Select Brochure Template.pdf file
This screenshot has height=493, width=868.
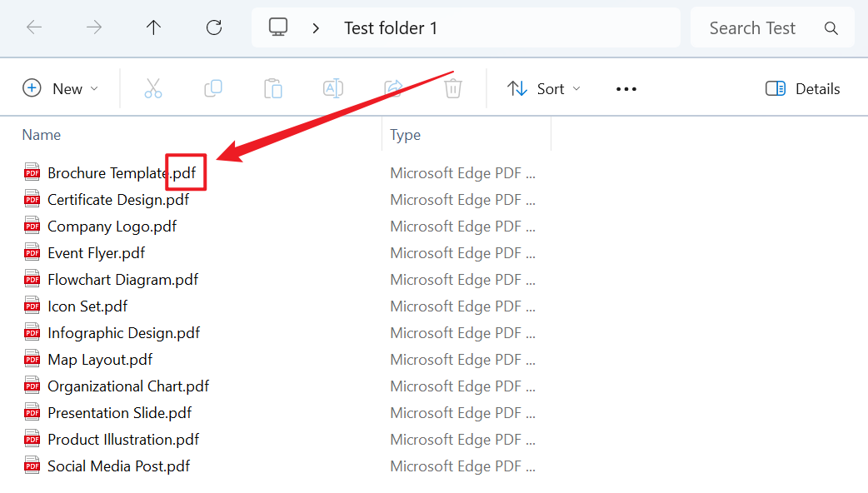click(122, 173)
